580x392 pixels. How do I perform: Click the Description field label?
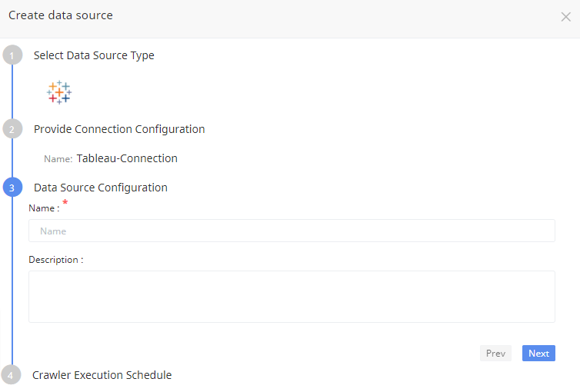point(55,260)
